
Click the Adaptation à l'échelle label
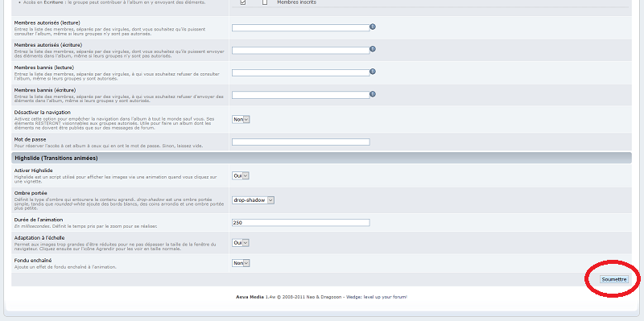(x=39, y=237)
